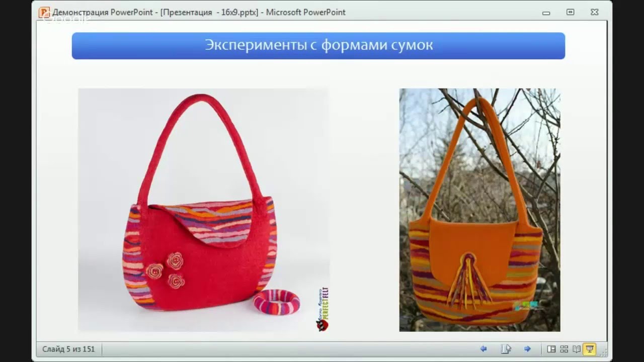The width and height of the screenshot is (644, 362).
Task: Select the highlighted Slide Show view button
Action: [590, 348]
